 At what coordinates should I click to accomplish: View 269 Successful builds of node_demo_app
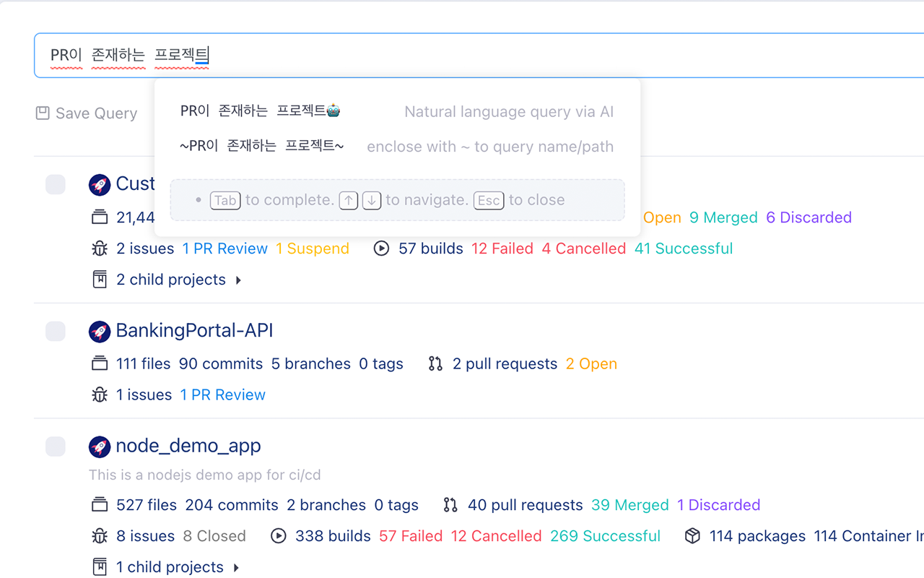605,536
